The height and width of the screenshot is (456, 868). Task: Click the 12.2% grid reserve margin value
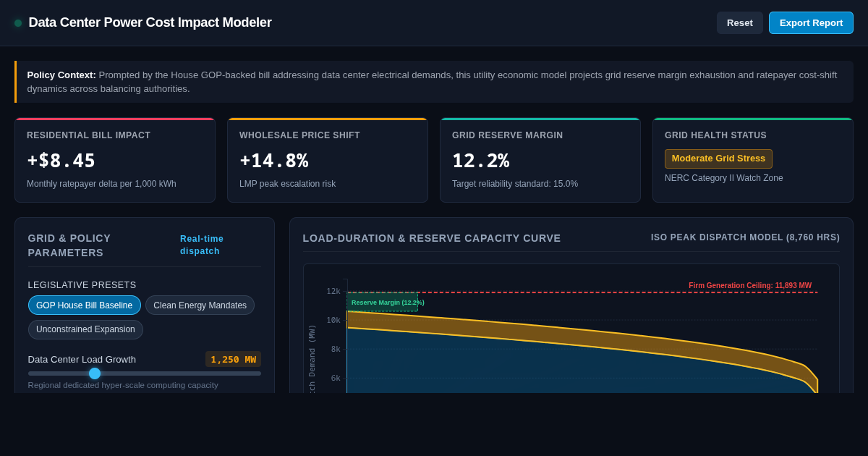coord(480,161)
